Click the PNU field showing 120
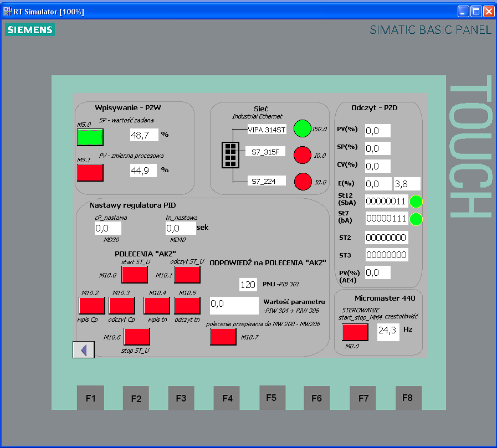The height and width of the screenshot is (448, 497). pyautogui.click(x=248, y=285)
